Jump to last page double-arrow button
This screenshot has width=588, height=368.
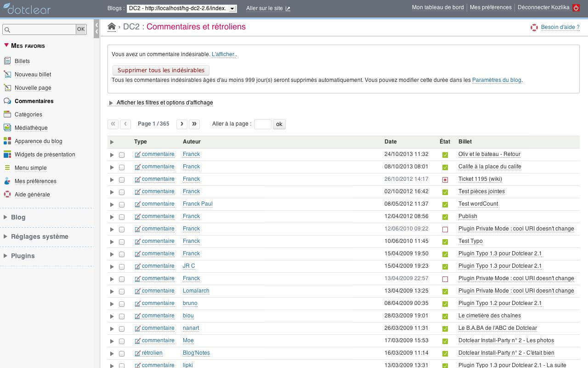(x=194, y=124)
